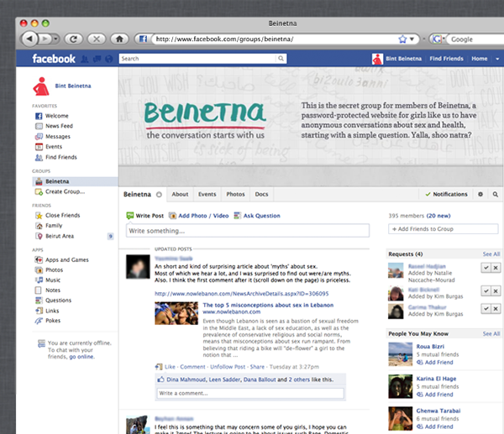
Task: Click the go online chat link
Action: coord(81,357)
